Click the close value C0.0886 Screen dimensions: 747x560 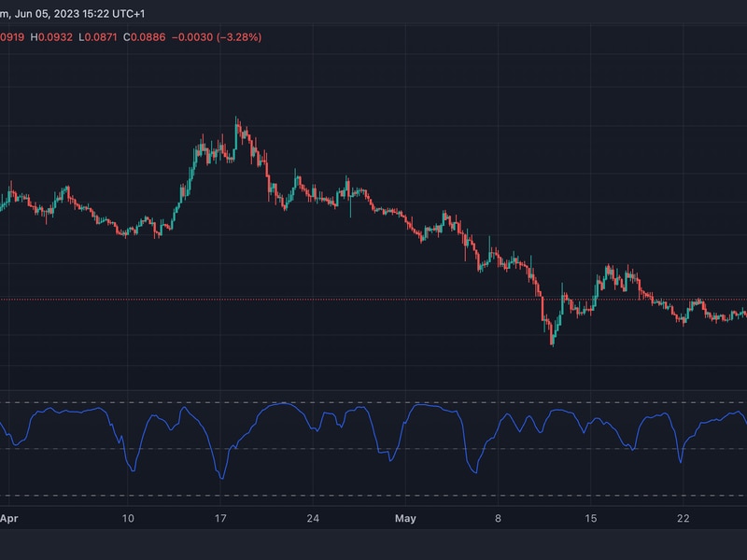click(145, 37)
